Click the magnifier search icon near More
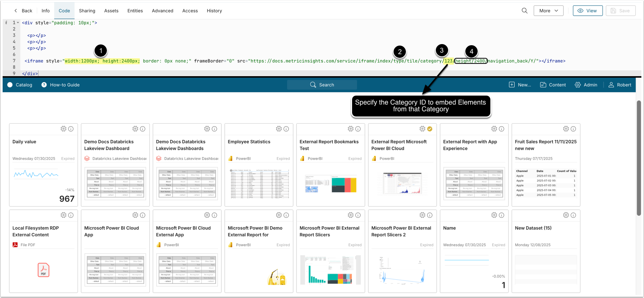 pyautogui.click(x=524, y=11)
